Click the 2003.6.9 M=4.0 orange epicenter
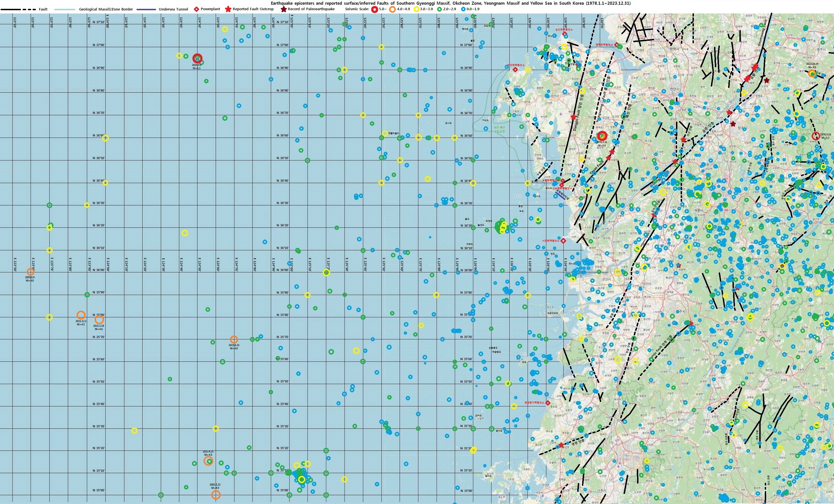Image resolution: width=834 pixels, height=504 pixels. point(30,272)
